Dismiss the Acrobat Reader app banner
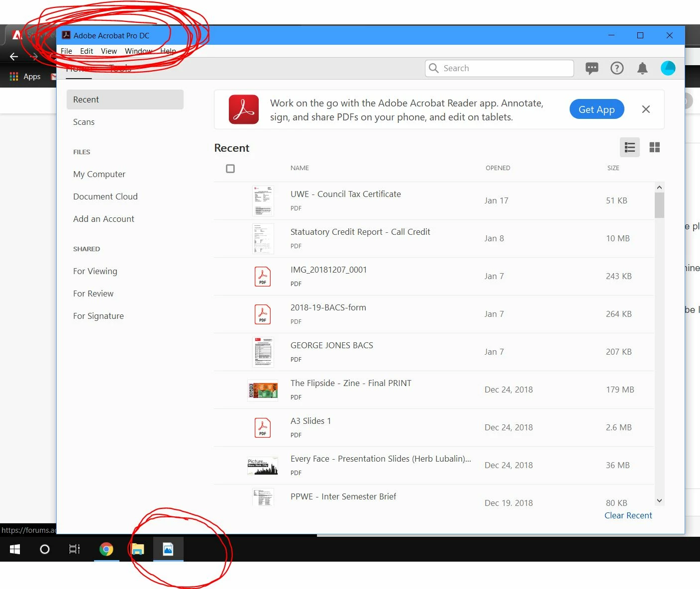Viewport: 700px width, 589px height. pos(646,109)
